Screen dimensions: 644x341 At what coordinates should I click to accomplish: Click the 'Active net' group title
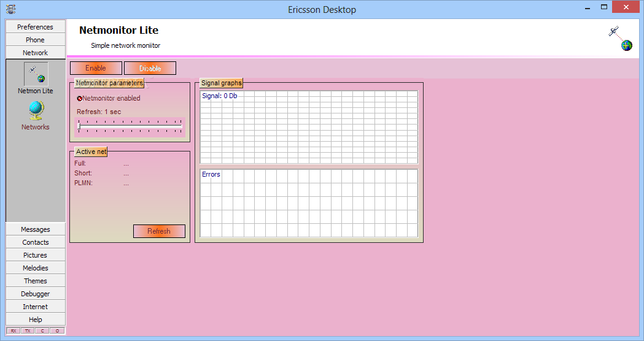[91, 151]
